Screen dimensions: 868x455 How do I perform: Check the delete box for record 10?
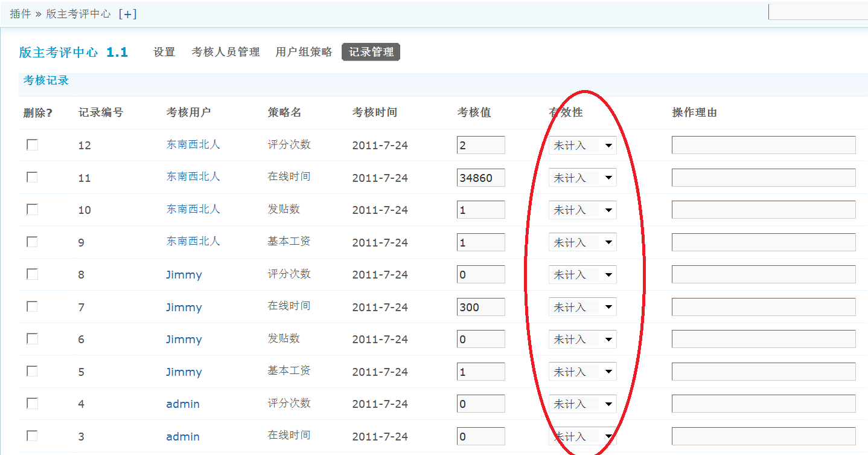(x=32, y=210)
